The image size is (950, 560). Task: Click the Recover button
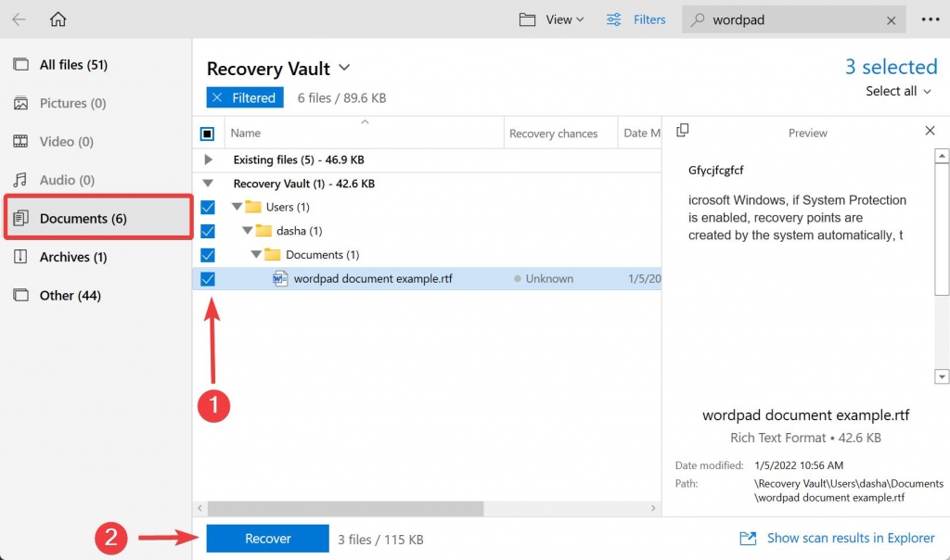[x=267, y=538]
